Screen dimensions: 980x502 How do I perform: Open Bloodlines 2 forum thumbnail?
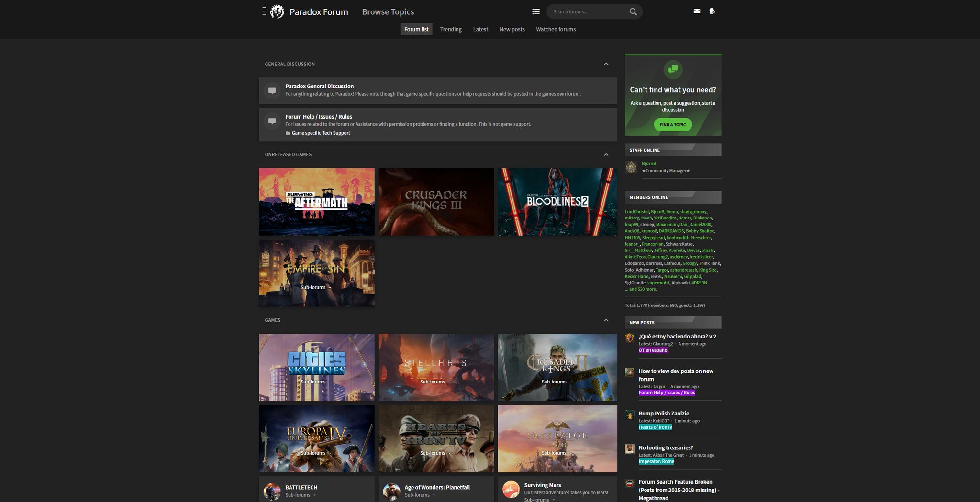point(557,202)
